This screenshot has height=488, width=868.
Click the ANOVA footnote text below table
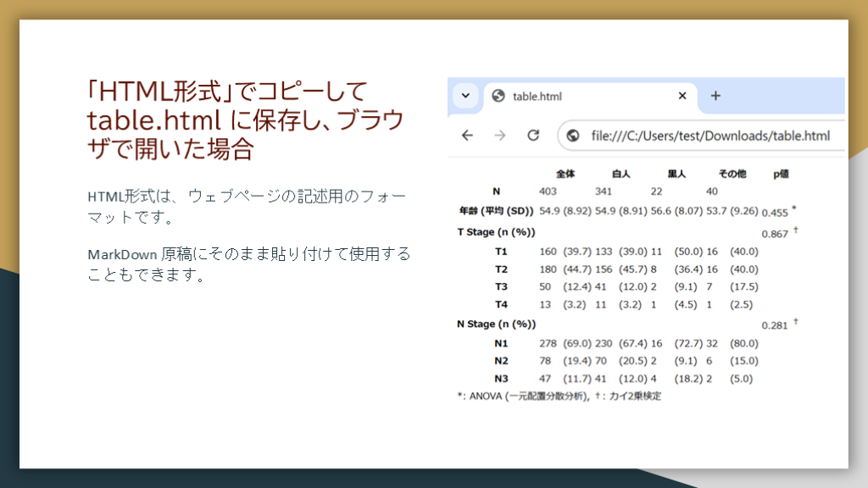pyautogui.click(x=559, y=396)
